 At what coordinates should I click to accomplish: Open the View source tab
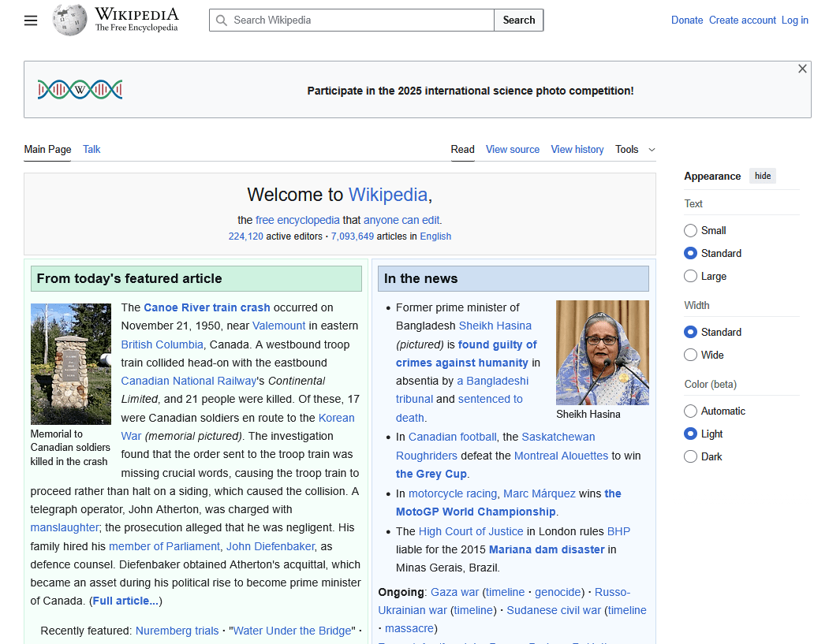[x=513, y=150]
